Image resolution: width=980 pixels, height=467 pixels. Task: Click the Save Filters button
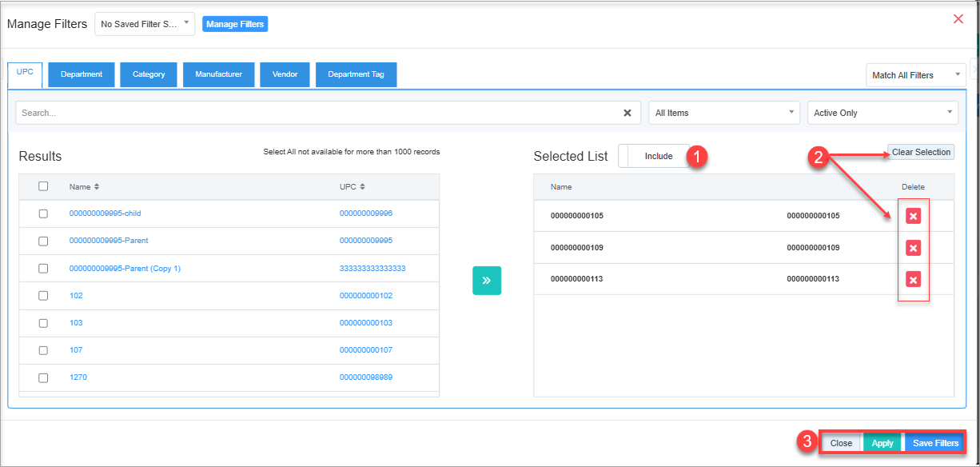[934, 443]
